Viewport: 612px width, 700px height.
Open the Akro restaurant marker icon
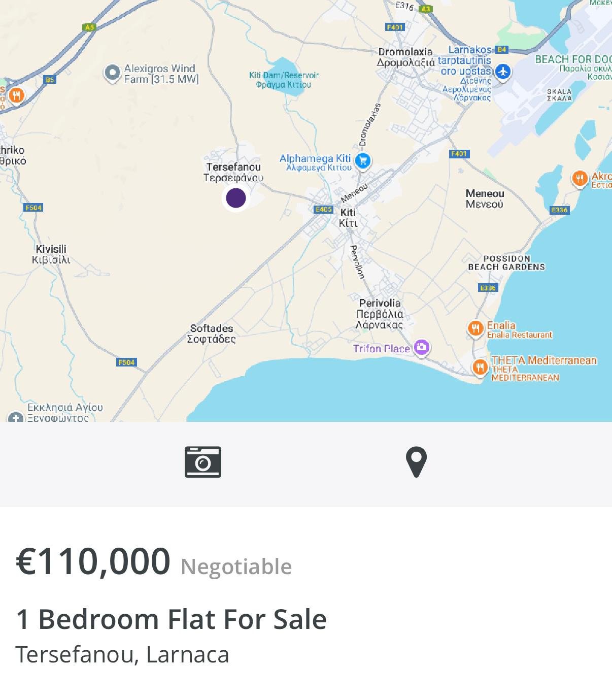click(580, 178)
